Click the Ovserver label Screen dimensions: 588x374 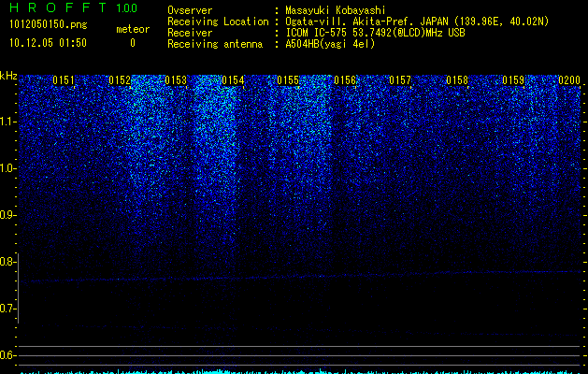[x=190, y=10]
